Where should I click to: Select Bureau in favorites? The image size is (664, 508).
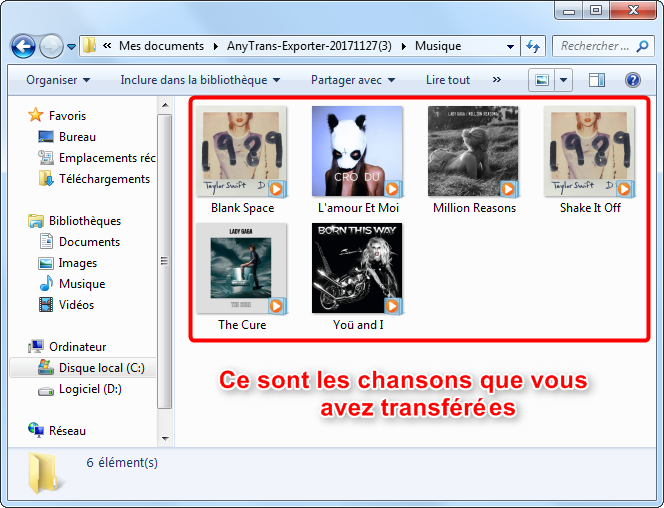pos(77,137)
